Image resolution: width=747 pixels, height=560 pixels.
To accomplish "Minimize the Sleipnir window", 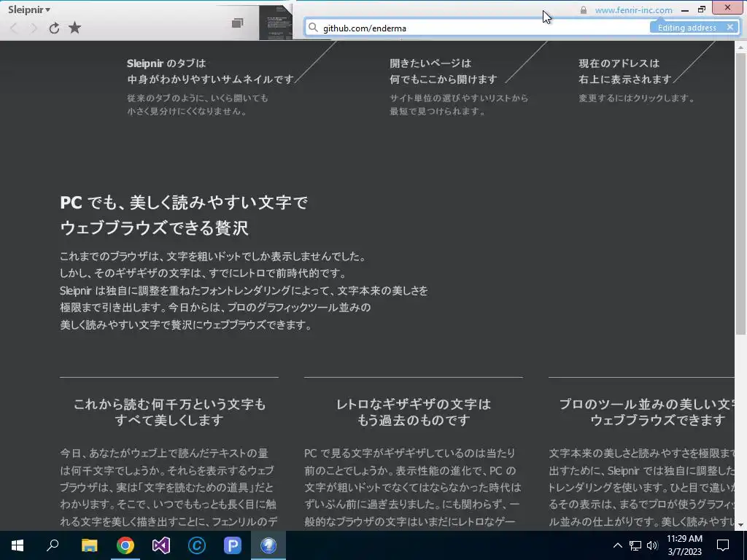I will (x=685, y=9).
